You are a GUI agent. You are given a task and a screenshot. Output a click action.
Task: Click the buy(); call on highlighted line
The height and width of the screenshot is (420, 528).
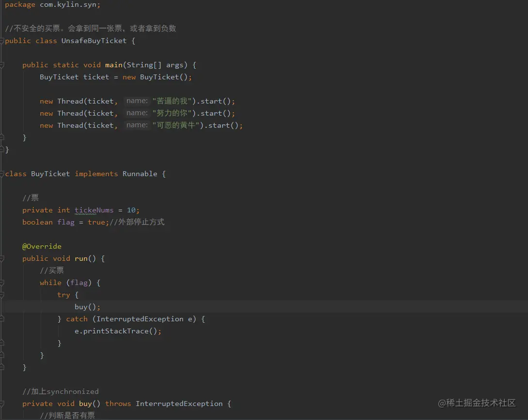point(87,307)
